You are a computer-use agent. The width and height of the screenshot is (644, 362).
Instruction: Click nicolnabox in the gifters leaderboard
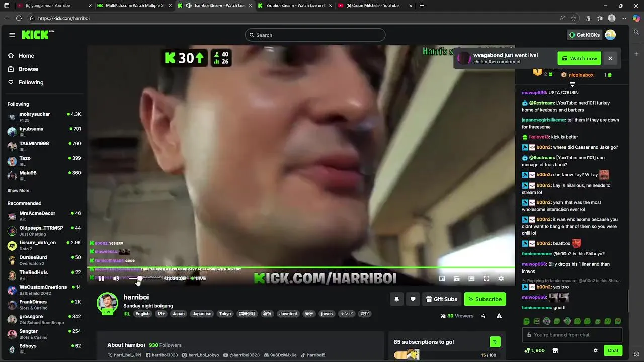coord(581,75)
